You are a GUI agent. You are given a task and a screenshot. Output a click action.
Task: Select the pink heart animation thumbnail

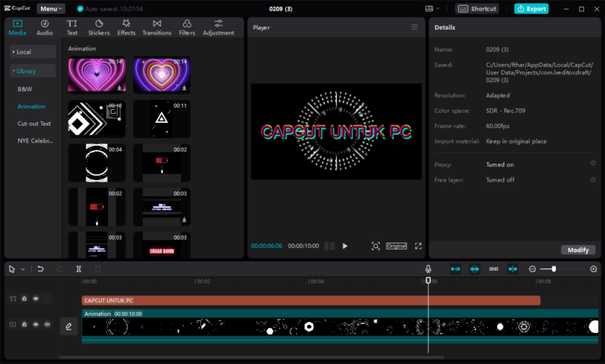(x=97, y=75)
